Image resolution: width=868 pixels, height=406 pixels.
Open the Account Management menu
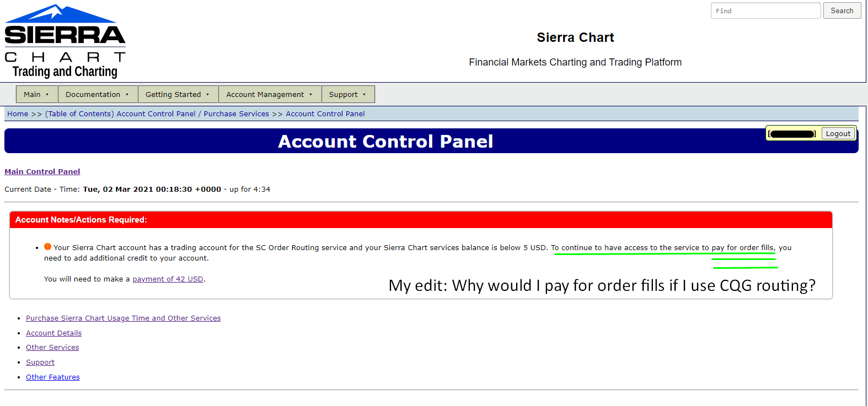[270, 94]
